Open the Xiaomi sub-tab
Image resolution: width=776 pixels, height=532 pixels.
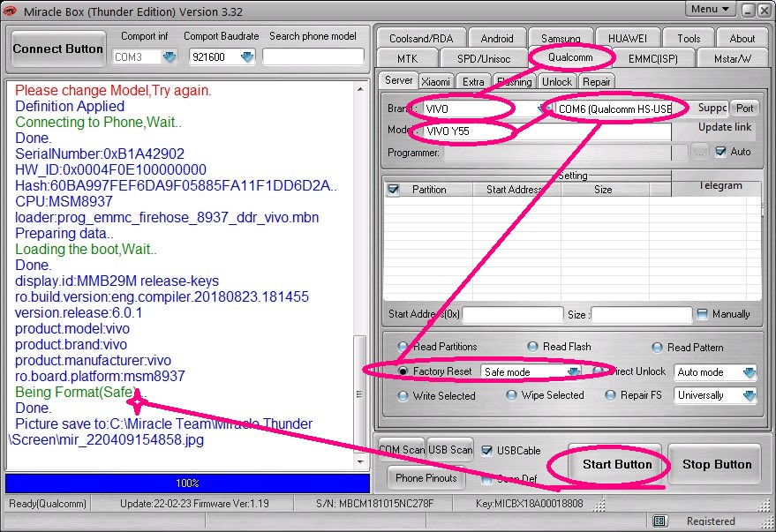(x=435, y=81)
